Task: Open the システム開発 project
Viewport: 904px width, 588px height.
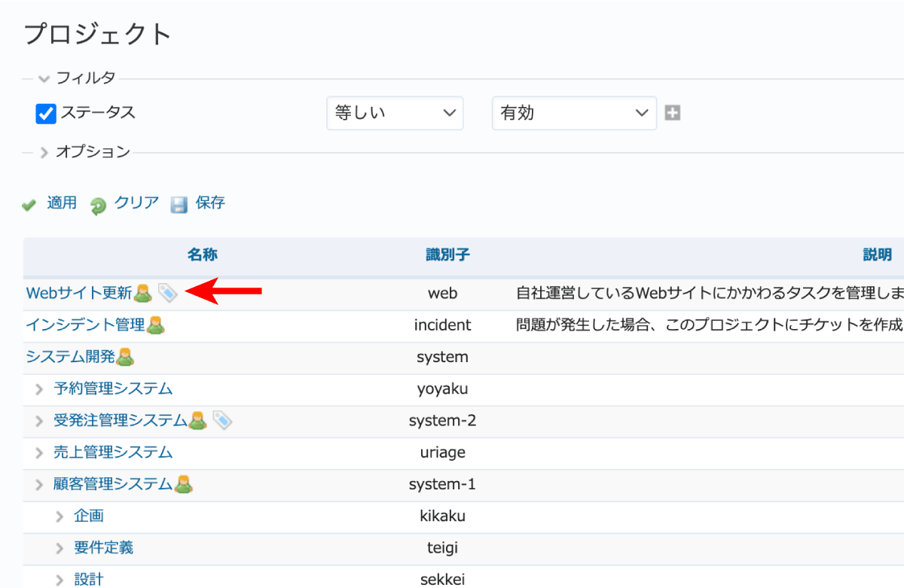Action: 70,356
